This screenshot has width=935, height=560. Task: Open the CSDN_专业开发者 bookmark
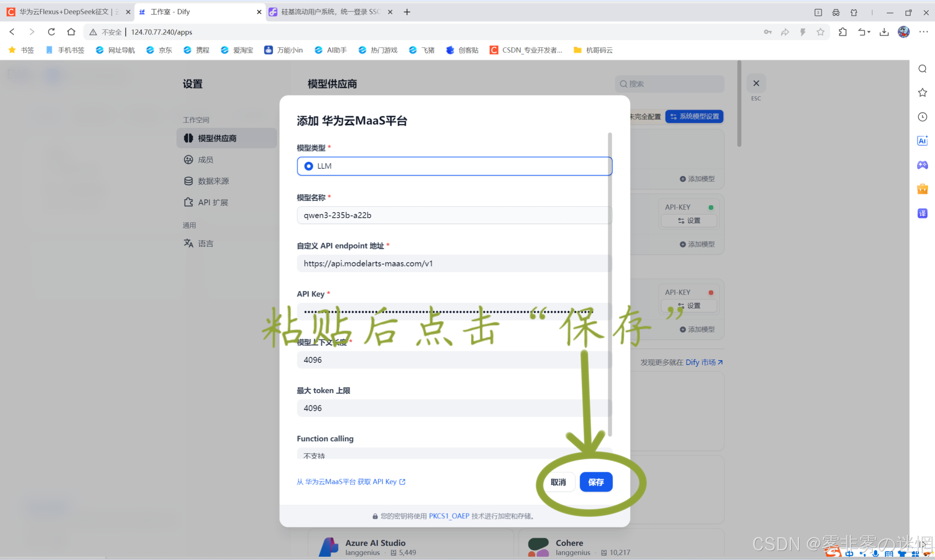[526, 50]
